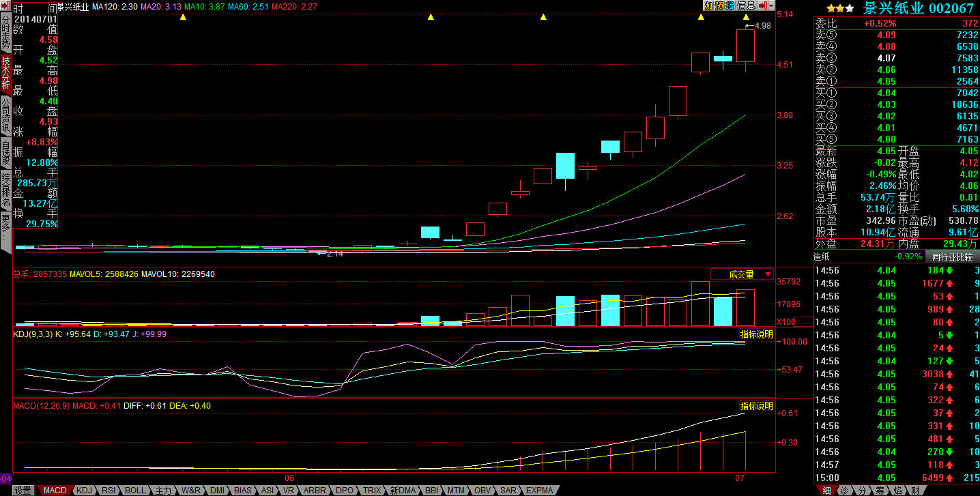Switch to the 主力 indicator tab
This screenshot has height=496, width=980.
(x=163, y=491)
